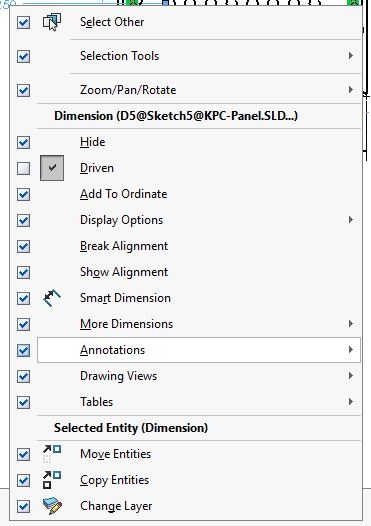The image size is (371, 526).
Task: Click the Hide command text
Action: [93, 142]
